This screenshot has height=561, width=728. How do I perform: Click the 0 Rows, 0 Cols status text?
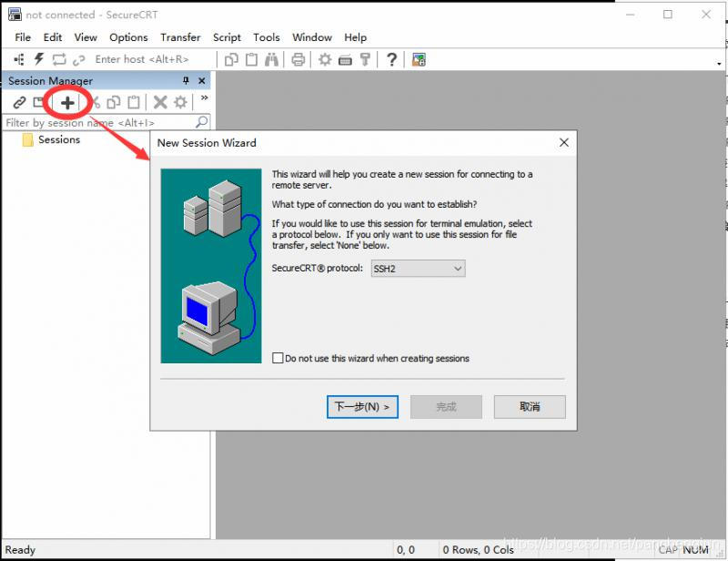478,550
